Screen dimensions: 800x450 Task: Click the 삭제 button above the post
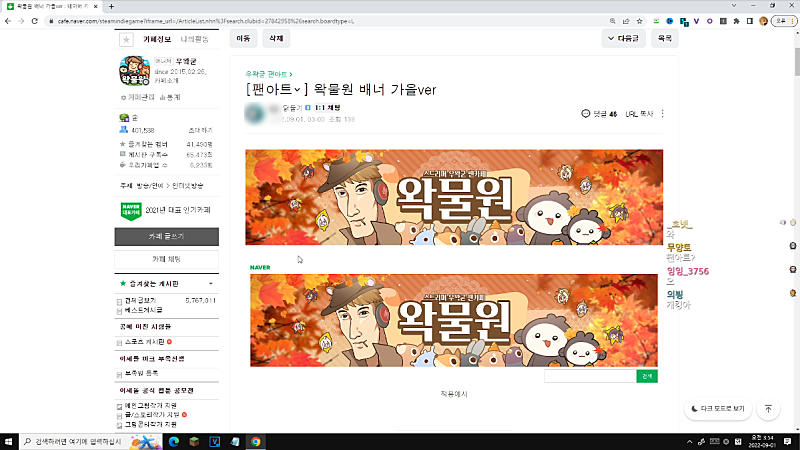(x=276, y=38)
